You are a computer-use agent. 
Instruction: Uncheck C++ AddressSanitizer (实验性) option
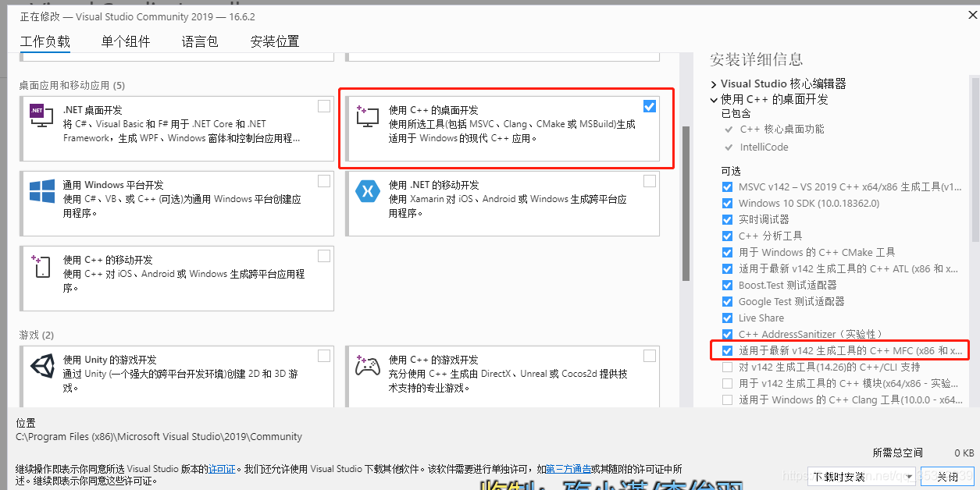pyautogui.click(x=728, y=335)
